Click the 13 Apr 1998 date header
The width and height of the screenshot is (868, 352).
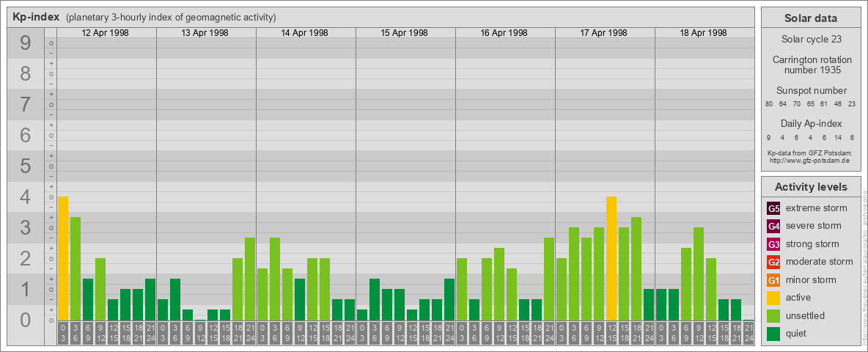pos(205,33)
